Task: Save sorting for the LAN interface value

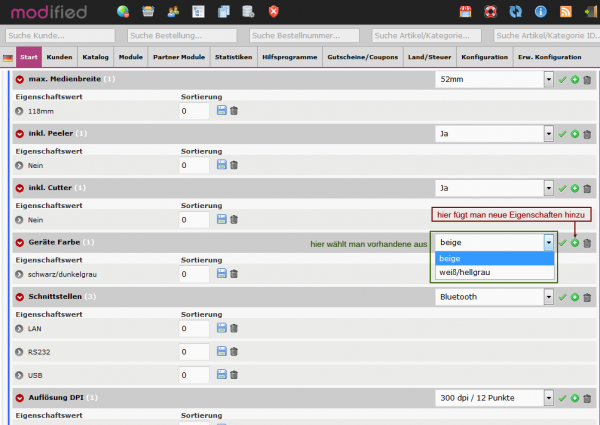Action: pos(222,328)
